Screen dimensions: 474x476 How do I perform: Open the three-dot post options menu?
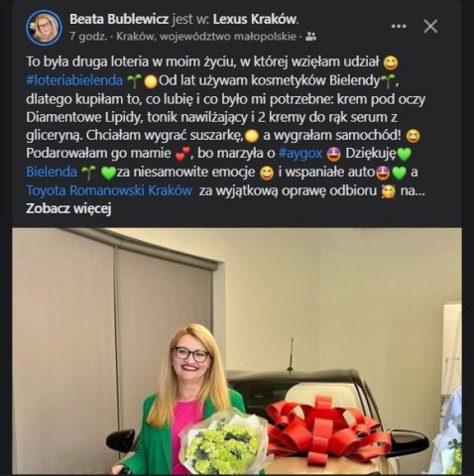tap(399, 26)
